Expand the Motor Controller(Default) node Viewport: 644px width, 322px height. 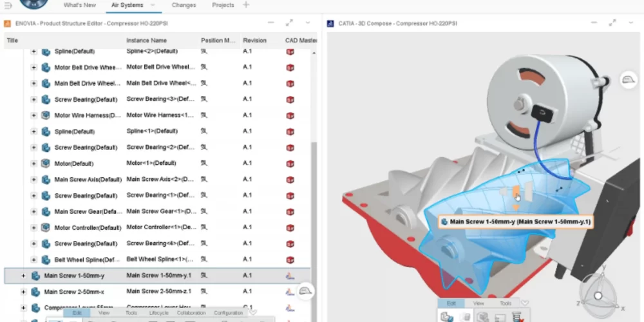(33, 227)
